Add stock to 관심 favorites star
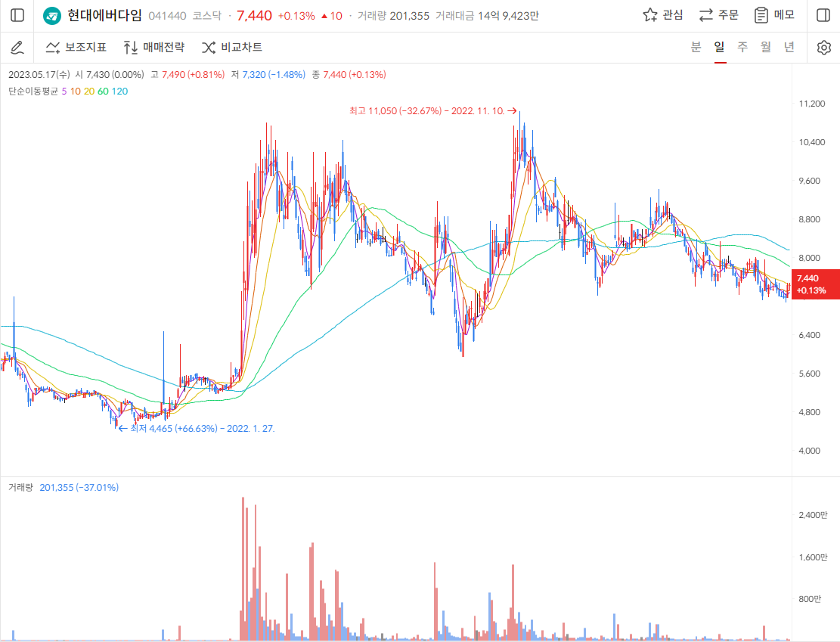Viewport: 840px width, 642px height. coord(662,15)
